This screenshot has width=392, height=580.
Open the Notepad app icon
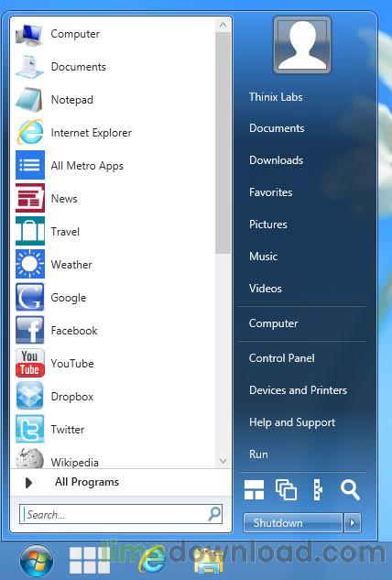[29, 100]
